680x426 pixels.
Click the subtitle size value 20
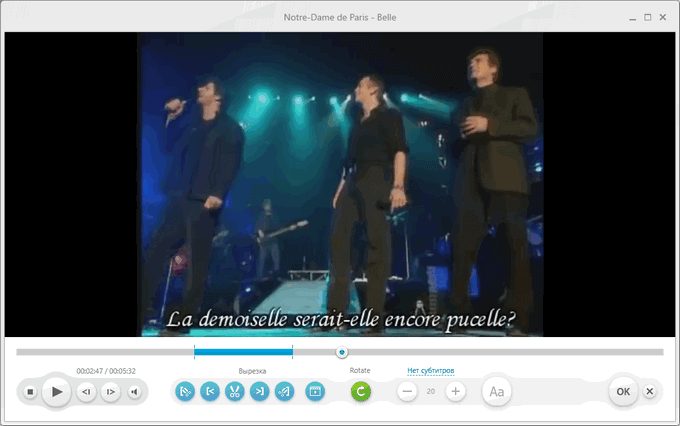tap(431, 391)
